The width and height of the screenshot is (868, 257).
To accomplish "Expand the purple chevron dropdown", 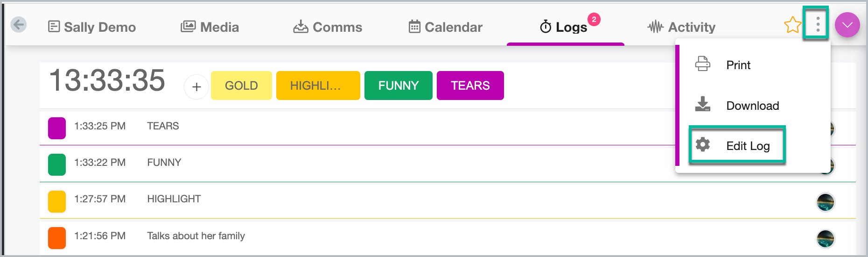I will click(x=847, y=25).
